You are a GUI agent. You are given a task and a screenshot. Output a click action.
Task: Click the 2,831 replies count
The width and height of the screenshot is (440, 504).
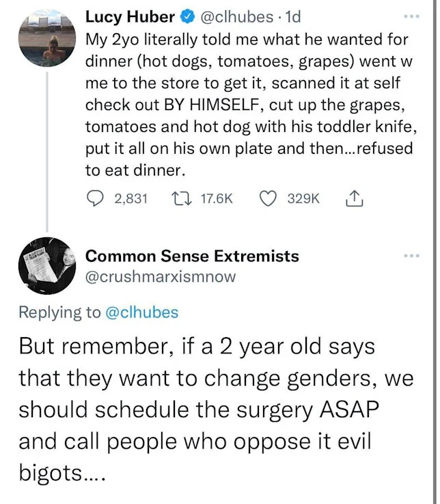130,198
